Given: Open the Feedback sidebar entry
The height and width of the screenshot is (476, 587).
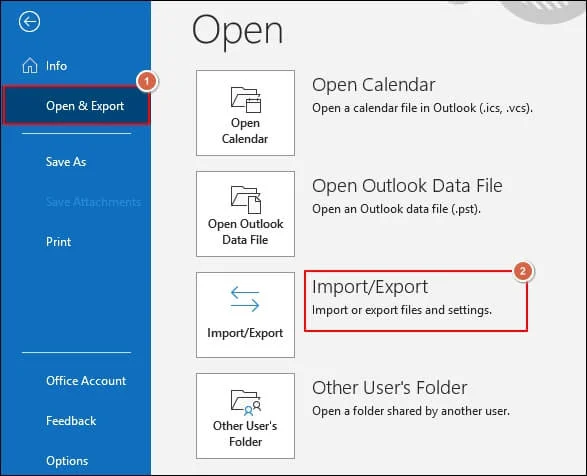Looking at the screenshot, I should (x=71, y=421).
